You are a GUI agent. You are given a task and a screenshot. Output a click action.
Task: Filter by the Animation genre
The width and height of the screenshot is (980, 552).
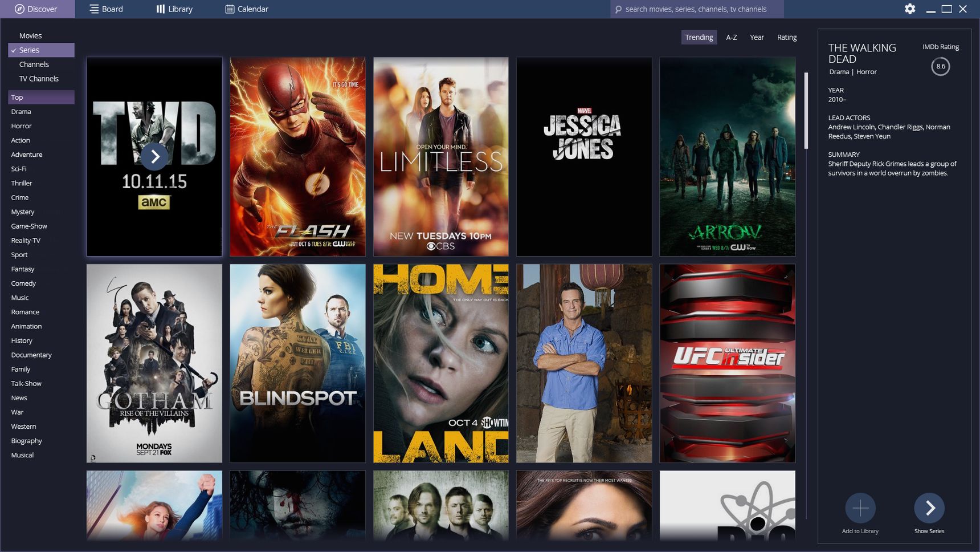26,326
